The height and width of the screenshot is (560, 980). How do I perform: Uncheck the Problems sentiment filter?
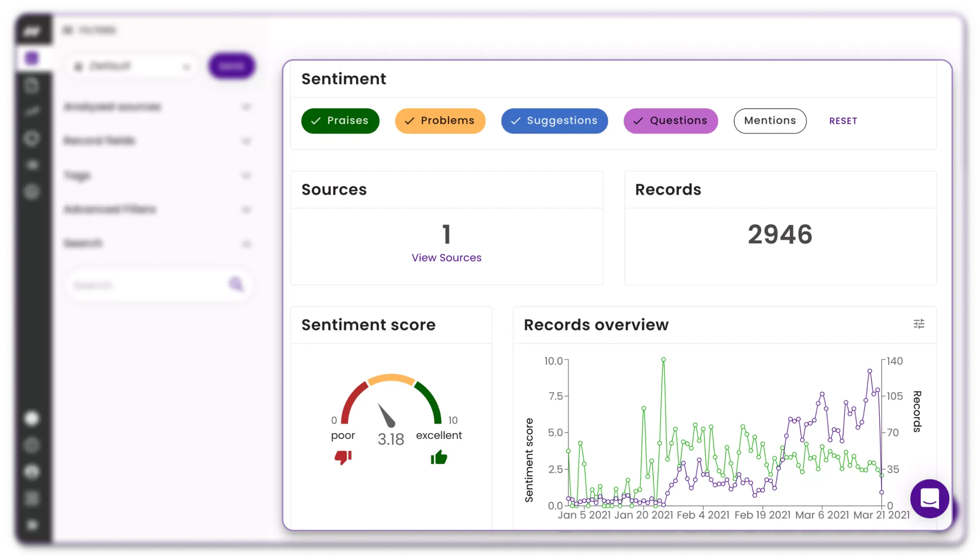[x=440, y=120]
